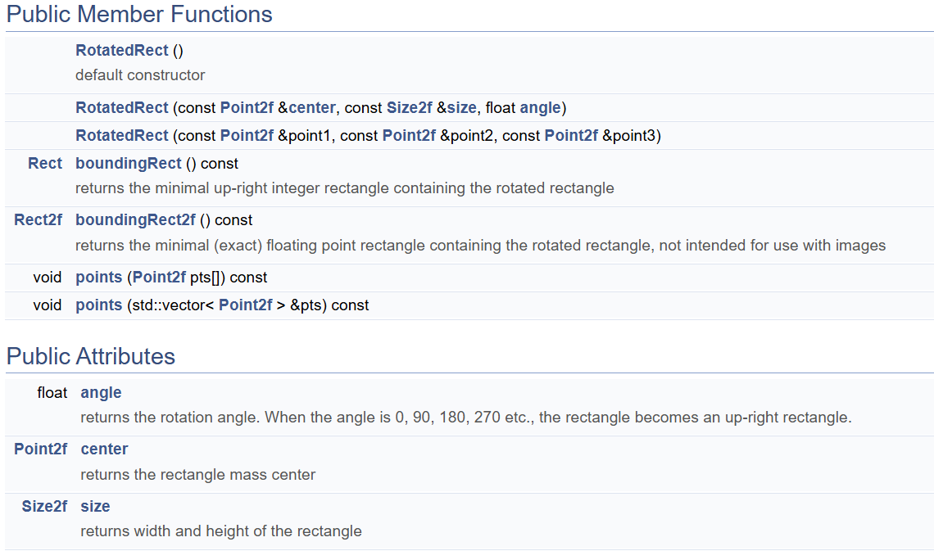Open the angle attribute link

tap(101, 392)
